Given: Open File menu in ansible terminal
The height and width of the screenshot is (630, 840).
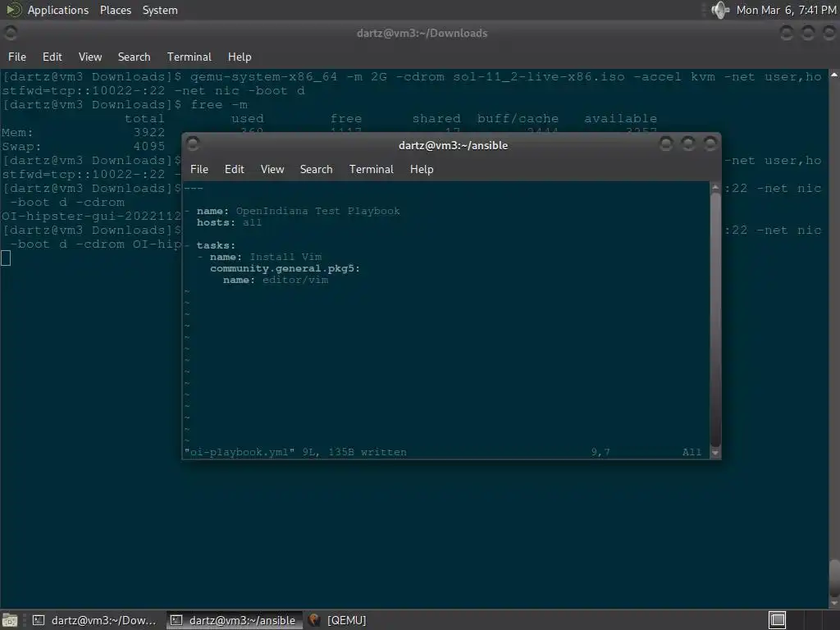Looking at the screenshot, I should (x=199, y=169).
